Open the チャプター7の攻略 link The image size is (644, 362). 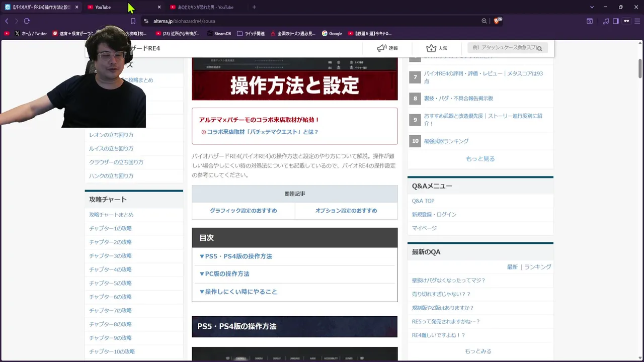click(111, 310)
